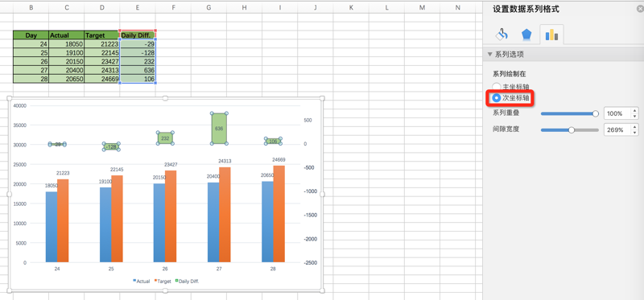Click the Actual legend entry
The image size is (644, 300).
[142, 282]
